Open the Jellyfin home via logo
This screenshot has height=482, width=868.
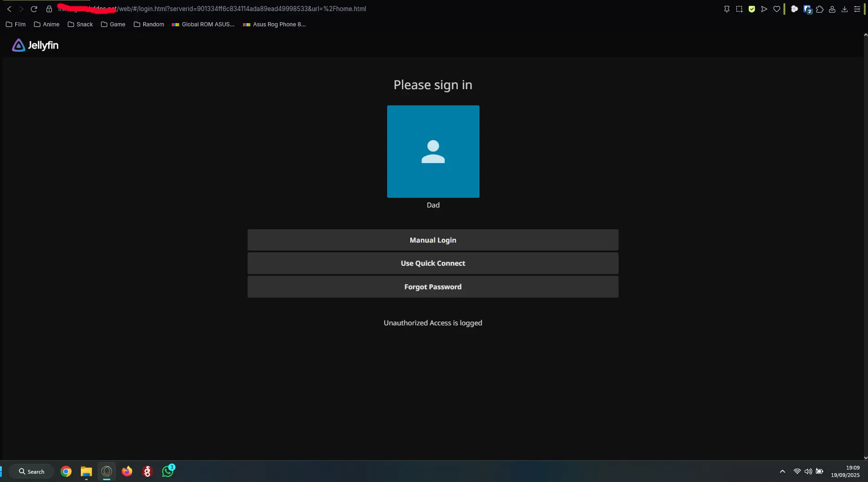point(35,45)
